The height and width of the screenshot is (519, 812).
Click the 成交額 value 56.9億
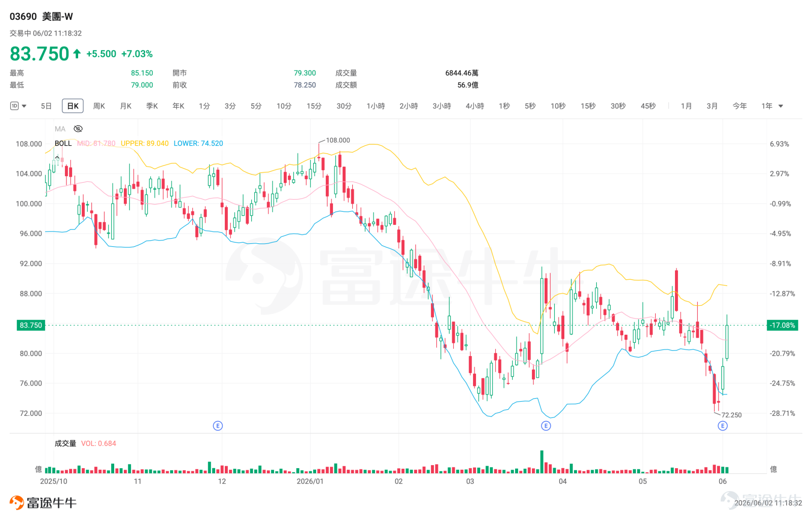point(468,85)
